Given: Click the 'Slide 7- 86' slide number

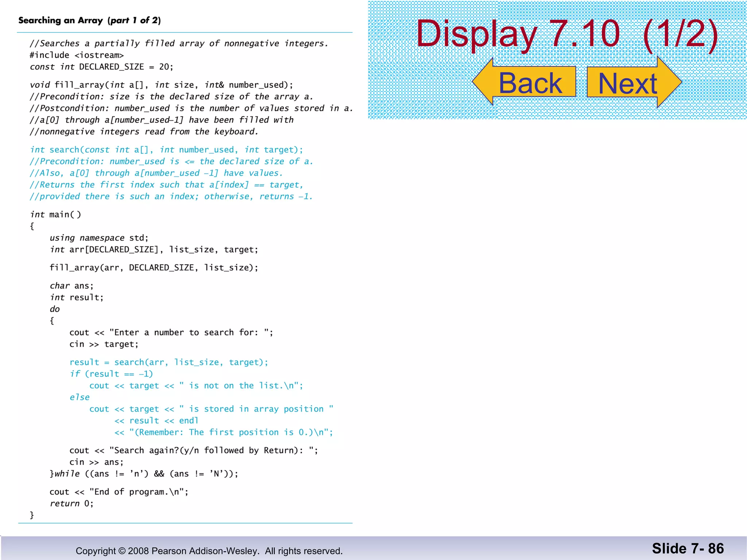Looking at the screenshot, I should point(688,548).
